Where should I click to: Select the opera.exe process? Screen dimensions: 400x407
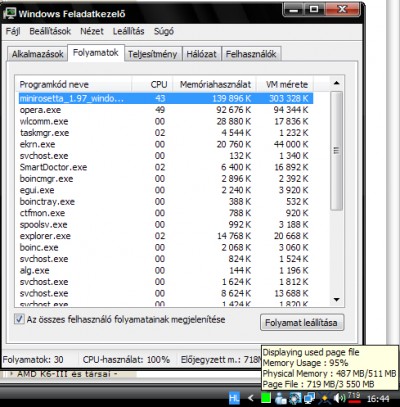pyautogui.click(x=165, y=110)
